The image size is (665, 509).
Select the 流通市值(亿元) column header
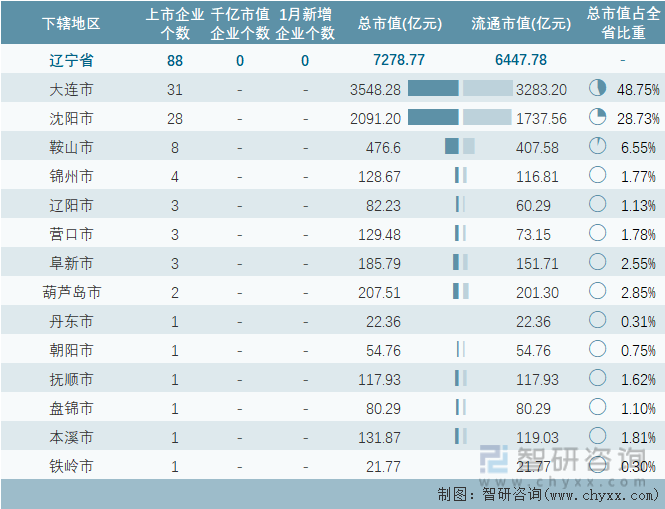click(521, 23)
